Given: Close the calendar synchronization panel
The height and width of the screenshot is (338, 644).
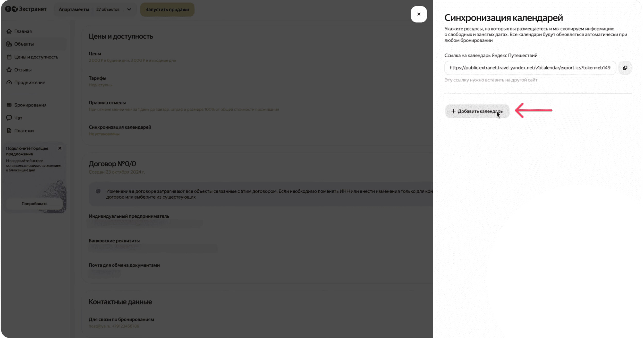Looking at the screenshot, I should pos(419,14).
